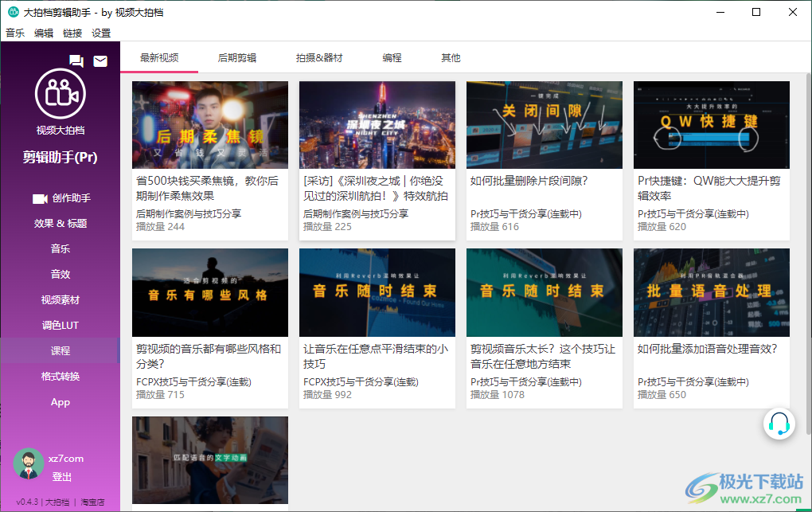Click title 省500块钱买柔焦镜，教你后期制作柔焦效果
Screen dimensions: 812x512
coord(207,188)
